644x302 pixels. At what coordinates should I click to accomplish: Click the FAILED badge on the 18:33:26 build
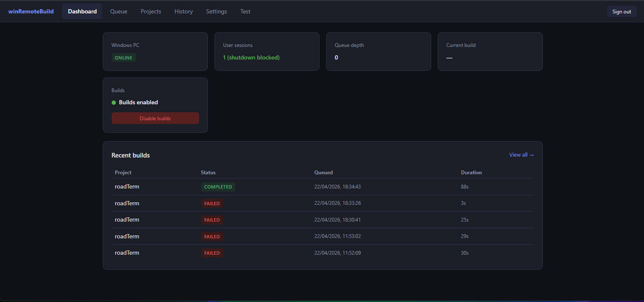212,203
